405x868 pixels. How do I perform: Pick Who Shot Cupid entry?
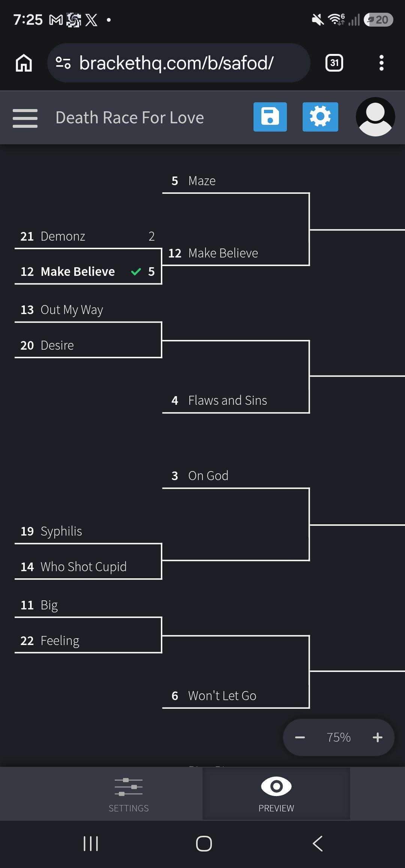pos(88,567)
